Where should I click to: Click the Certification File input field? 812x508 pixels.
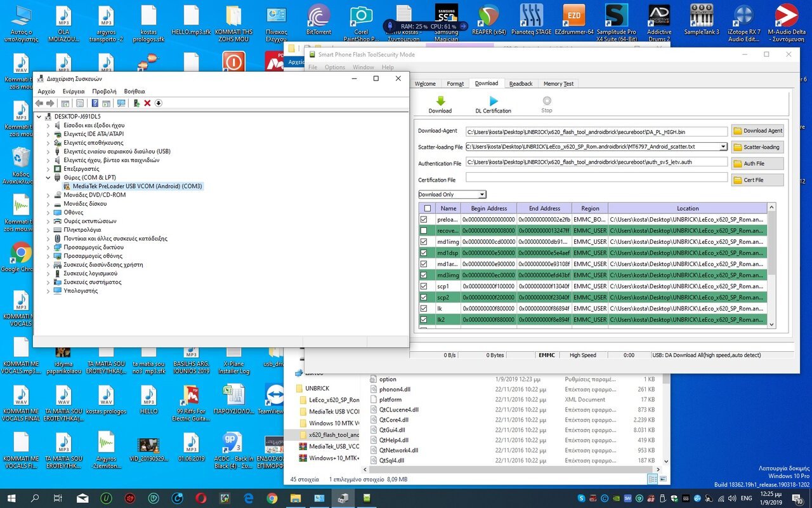(x=596, y=178)
